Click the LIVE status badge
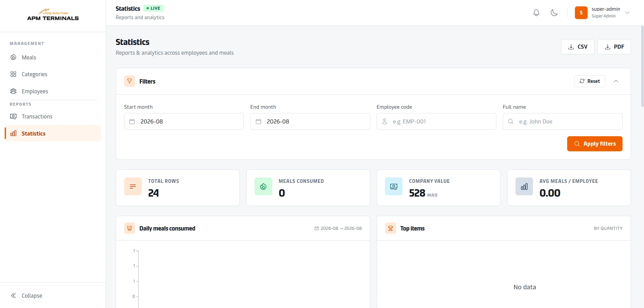The height and width of the screenshot is (308, 644). click(153, 8)
